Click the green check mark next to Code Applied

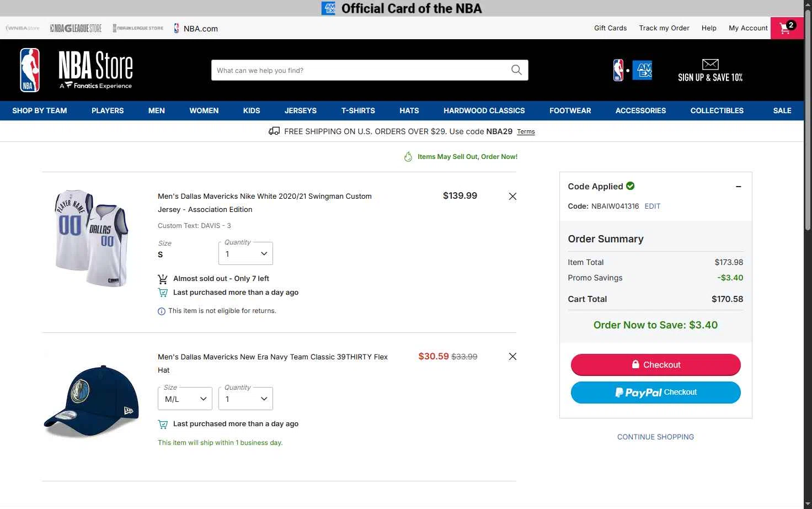coord(631,186)
